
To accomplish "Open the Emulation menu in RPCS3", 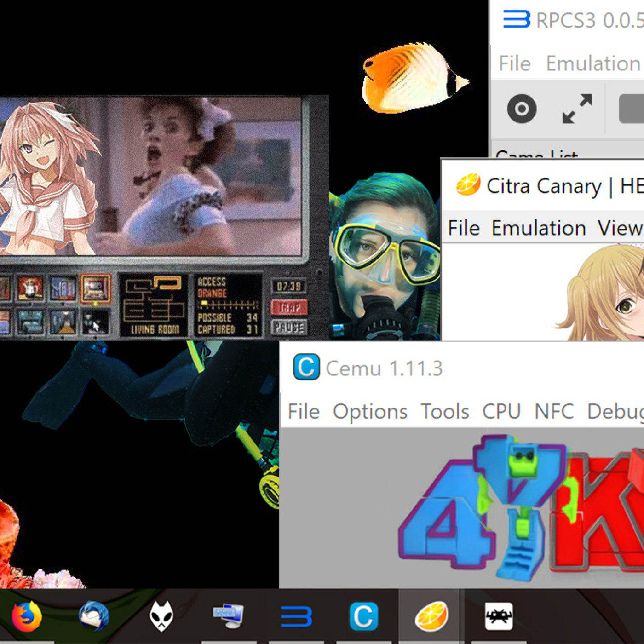I will [x=594, y=63].
